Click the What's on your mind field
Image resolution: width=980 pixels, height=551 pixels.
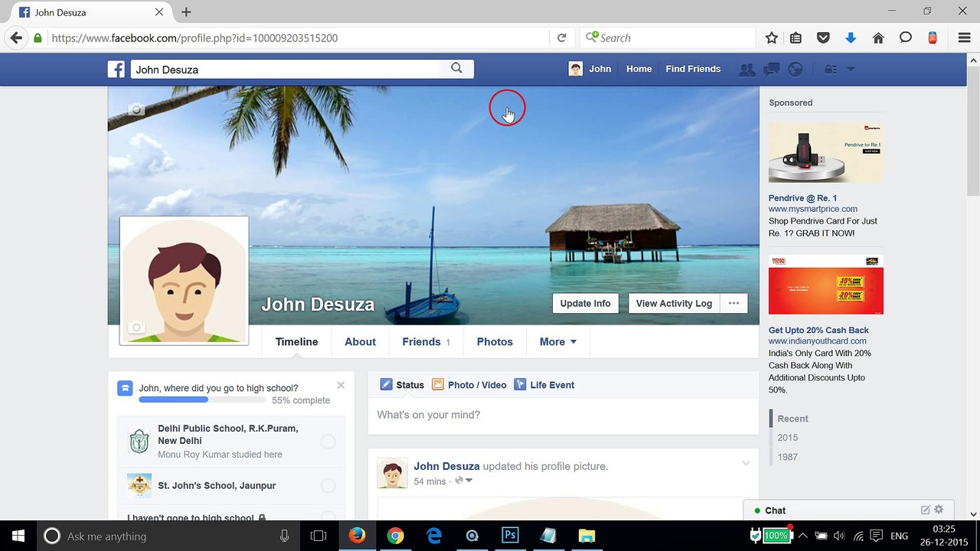[x=563, y=416]
